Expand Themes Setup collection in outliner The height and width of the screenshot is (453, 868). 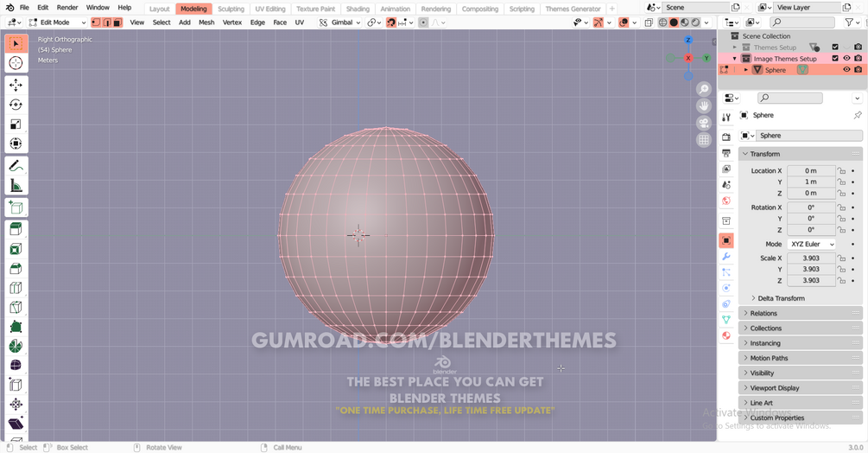(x=735, y=48)
